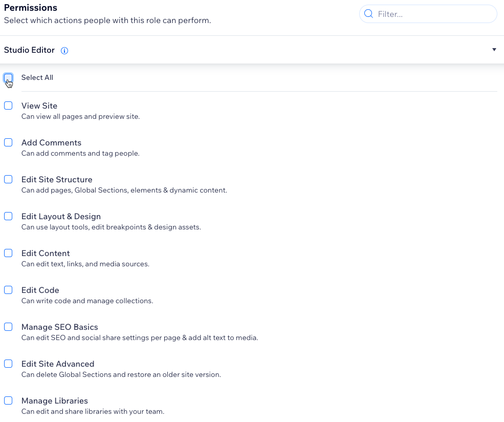Screen dimensions: 504x422
Task: Type in the Filter permissions field
Action: (x=435, y=14)
